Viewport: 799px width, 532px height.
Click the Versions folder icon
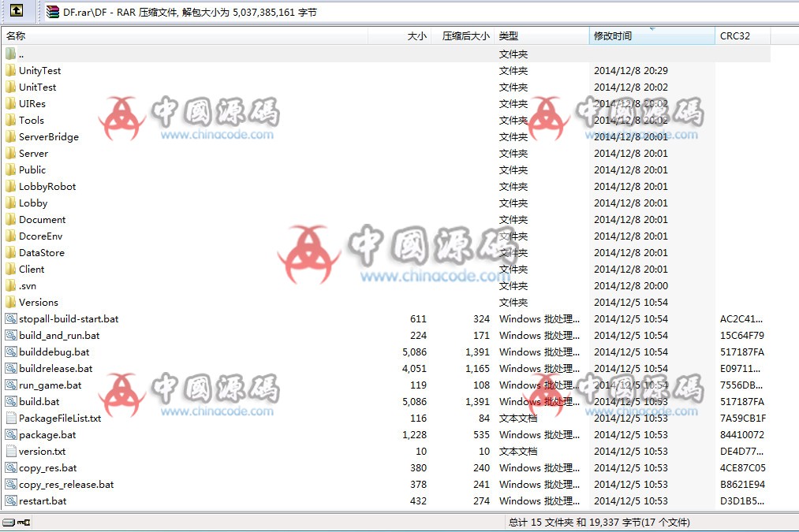coord(11,302)
